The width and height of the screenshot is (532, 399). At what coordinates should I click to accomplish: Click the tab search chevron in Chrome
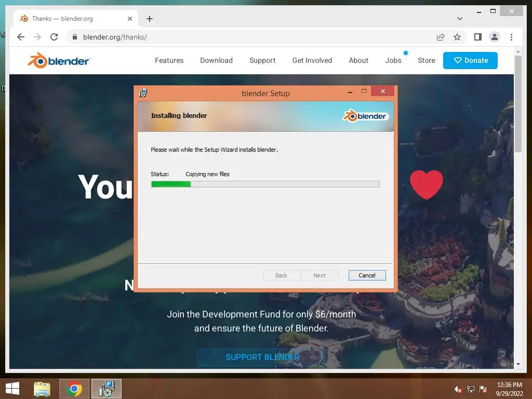point(459,19)
